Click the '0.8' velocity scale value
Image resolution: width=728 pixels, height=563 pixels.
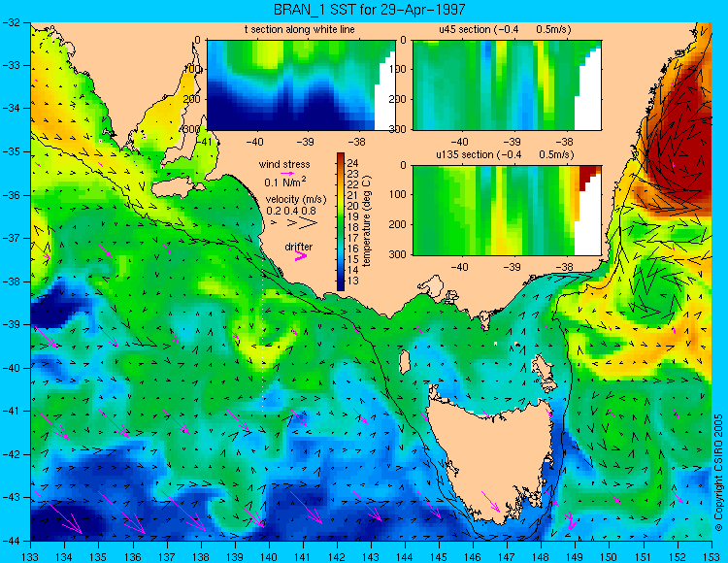pos(309,212)
